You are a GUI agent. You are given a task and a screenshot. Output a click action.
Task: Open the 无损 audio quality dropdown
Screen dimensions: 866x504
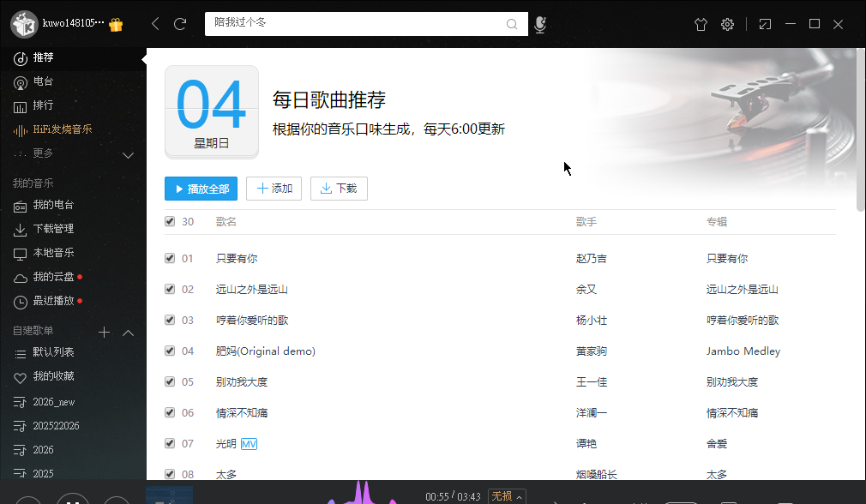506,496
